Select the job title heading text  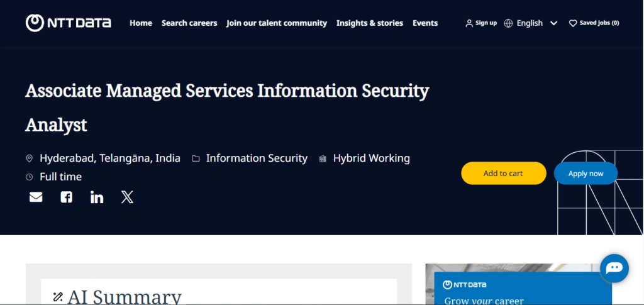(227, 108)
